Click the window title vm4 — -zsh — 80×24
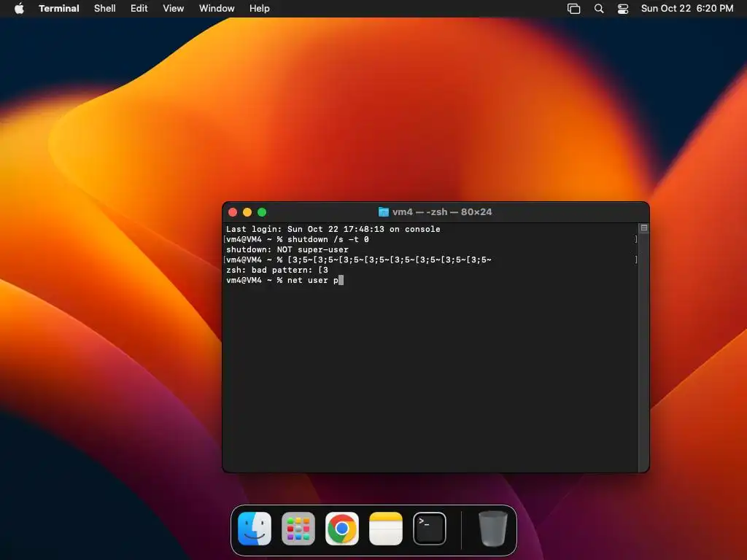Image resolution: width=747 pixels, height=560 pixels. point(442,212)
